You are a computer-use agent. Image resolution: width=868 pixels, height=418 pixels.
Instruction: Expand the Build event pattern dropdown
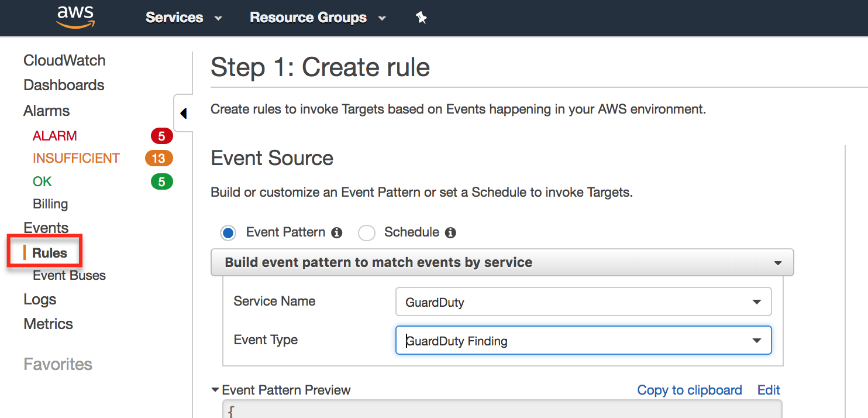coord(502,263)
